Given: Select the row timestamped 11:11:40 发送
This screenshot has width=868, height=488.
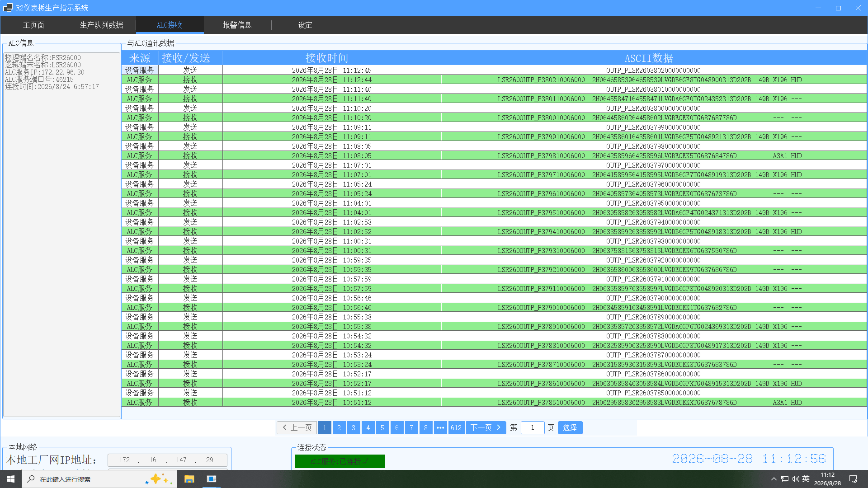Looking at the screenshot, I should point(494,89).
